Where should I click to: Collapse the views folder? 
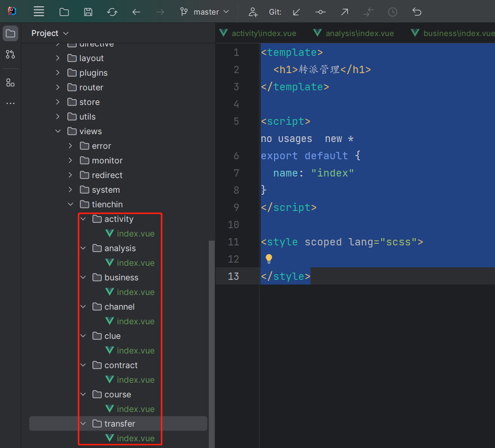coord(58,131)
